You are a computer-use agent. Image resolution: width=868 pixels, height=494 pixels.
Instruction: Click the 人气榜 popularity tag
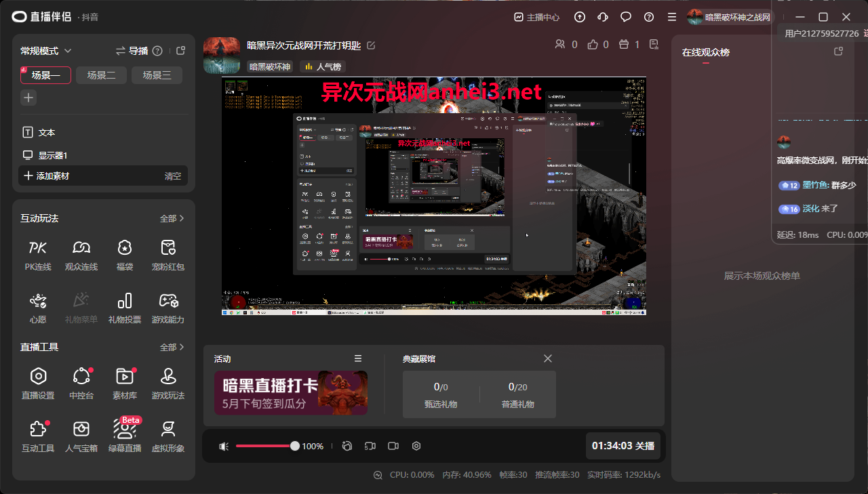point(323,66)
